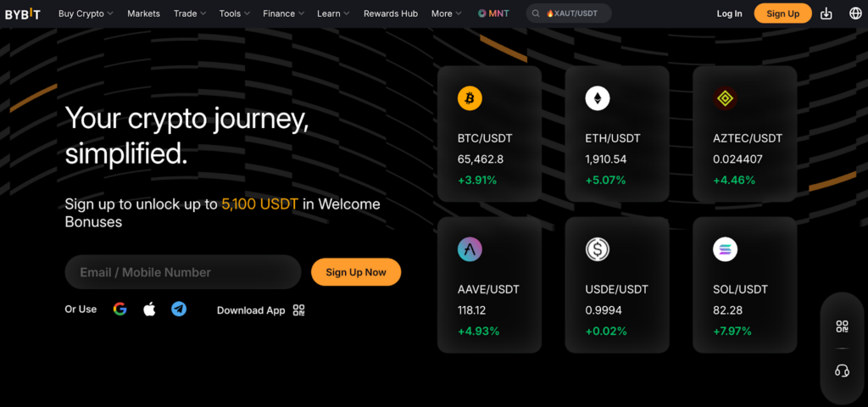
Task: Click the AZTEC/USDT pair label
Action: point(748,138)
